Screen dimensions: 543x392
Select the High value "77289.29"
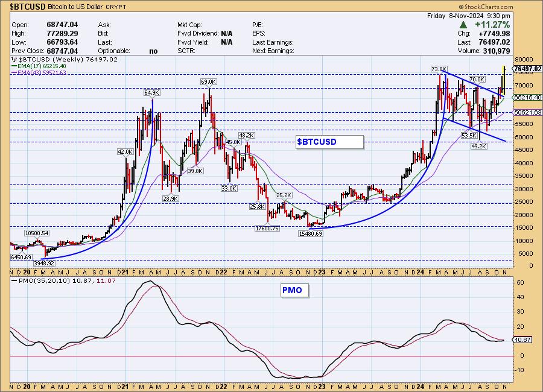point(62,34)
